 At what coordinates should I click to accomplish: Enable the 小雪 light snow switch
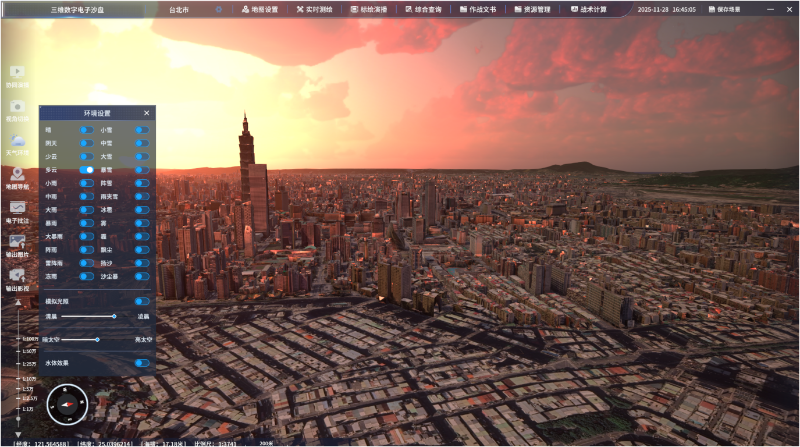click(x=142, y=130)
